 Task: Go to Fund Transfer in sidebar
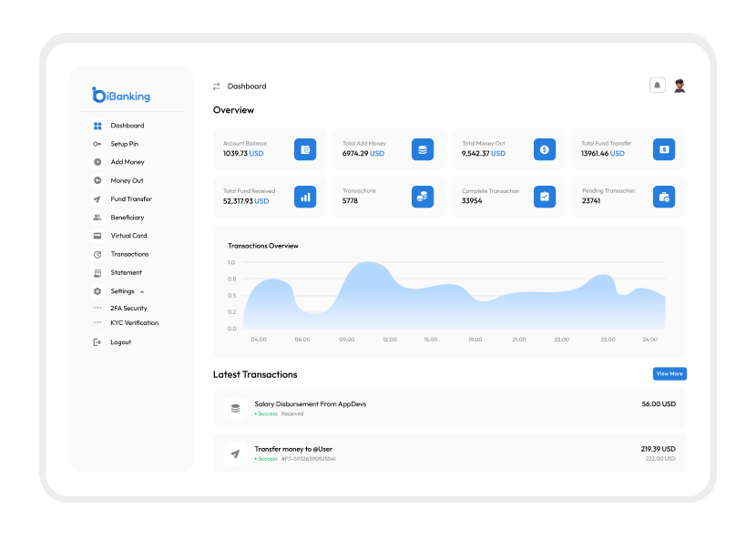130,198
